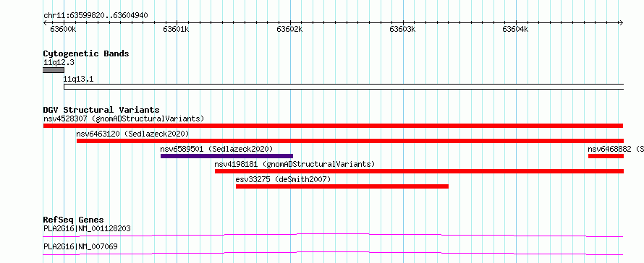The image size is (644, 263).
Task: Select the esv33275 (deSmith2007) label
Action: coord(283,180)
